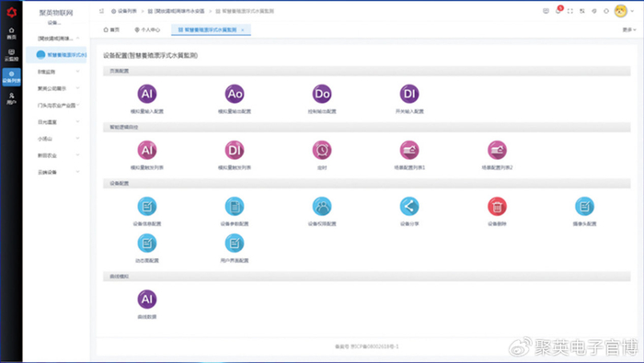Image resolution: width=644 pixels, height=363 pixels.
Task: Open the camera config icon at far right
Action: 584,207
